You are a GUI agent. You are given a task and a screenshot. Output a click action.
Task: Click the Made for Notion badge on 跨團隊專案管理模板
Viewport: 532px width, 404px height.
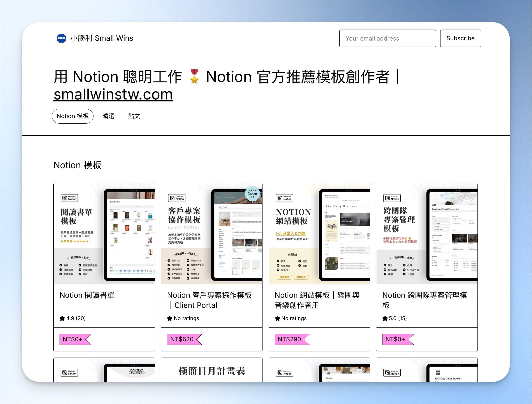click(x=392, y=198)
